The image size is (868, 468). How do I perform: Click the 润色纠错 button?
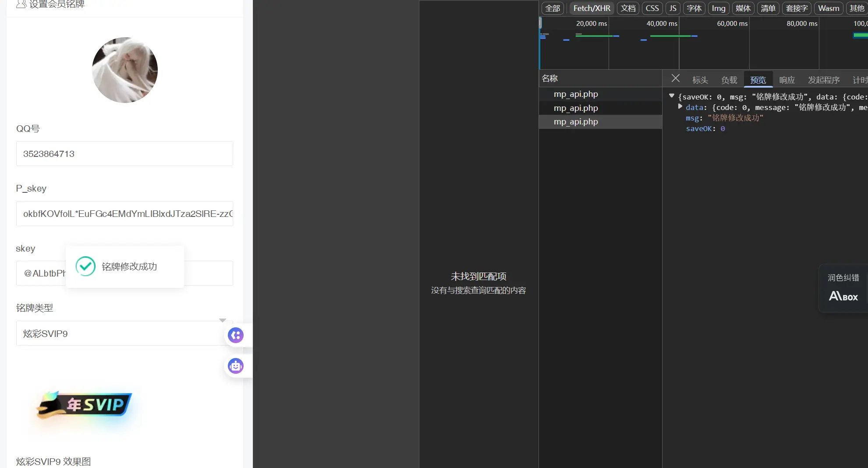click(843, 278)
